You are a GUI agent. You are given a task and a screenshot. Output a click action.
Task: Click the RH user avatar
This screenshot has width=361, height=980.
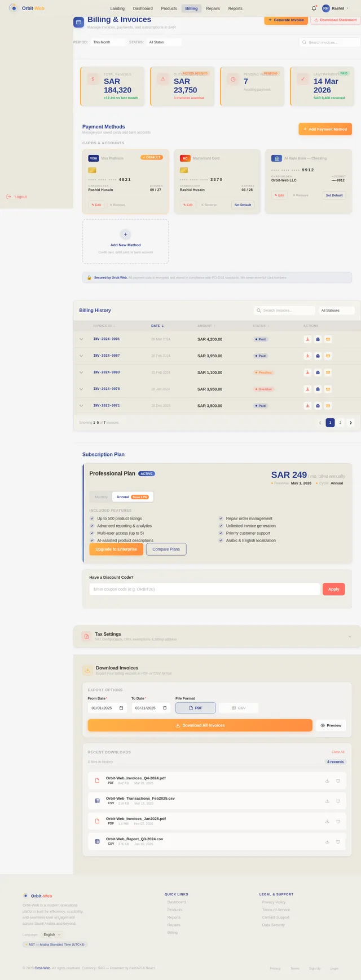point(325,8)
